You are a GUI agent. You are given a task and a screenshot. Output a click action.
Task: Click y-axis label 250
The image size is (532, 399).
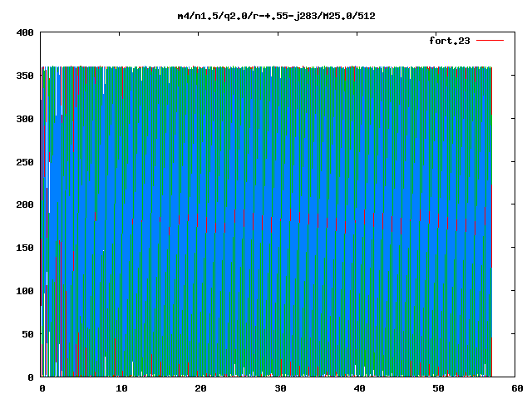click(25, 162)
